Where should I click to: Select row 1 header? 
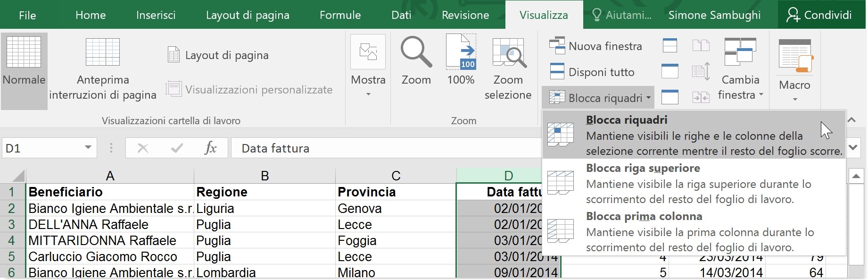coord(13,192)
